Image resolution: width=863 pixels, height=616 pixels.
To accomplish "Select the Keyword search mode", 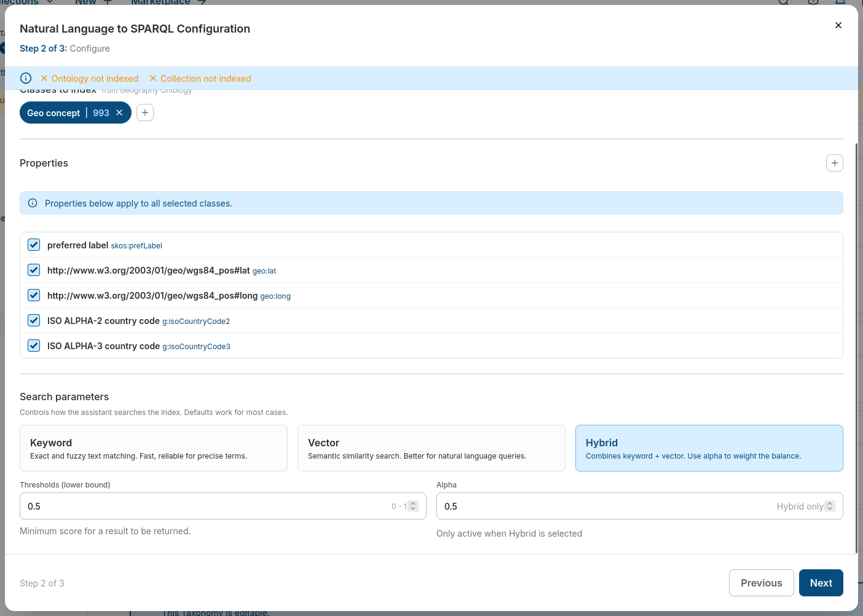I will click(154, 448).
